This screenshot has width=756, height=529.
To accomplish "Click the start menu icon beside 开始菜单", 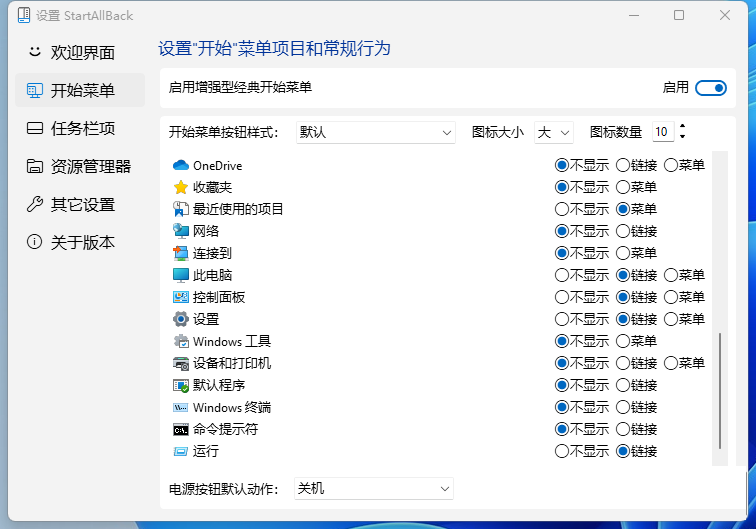I will [35, 90].
